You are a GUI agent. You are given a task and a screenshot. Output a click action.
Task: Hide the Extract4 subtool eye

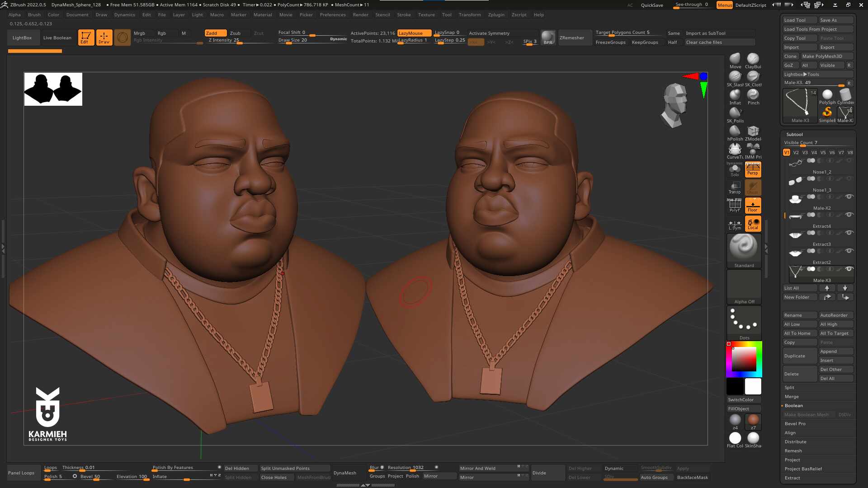click(x=849, y=215)
